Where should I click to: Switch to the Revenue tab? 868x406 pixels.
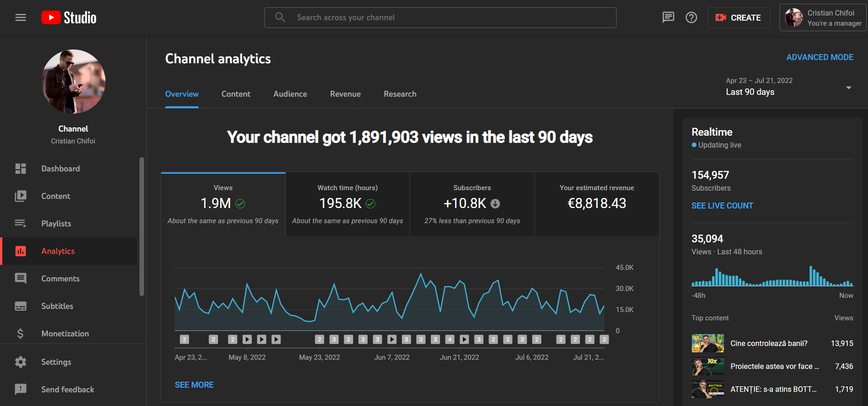click(x=345, y=94)
